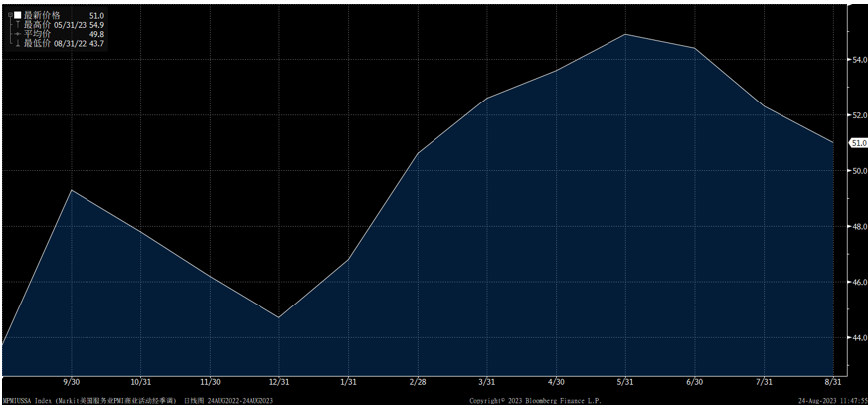
Task: Click the 9/30 x-axis date label
Action: [72, 382]
